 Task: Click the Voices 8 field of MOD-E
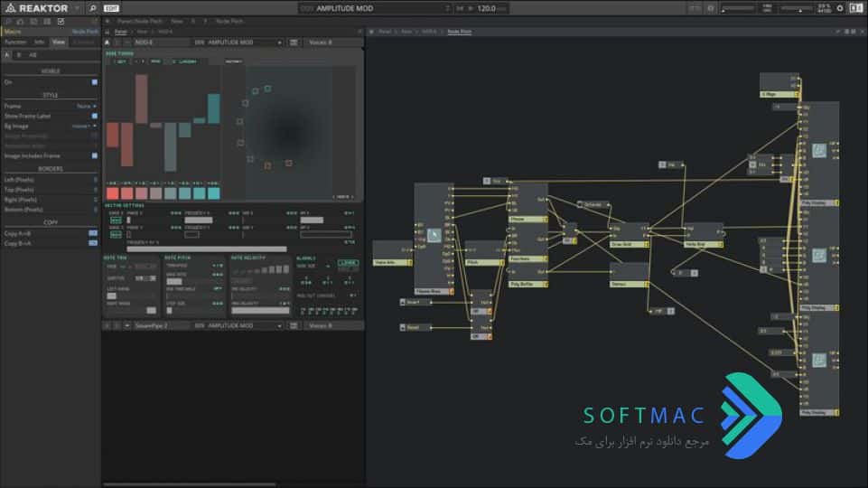[332, 42]
